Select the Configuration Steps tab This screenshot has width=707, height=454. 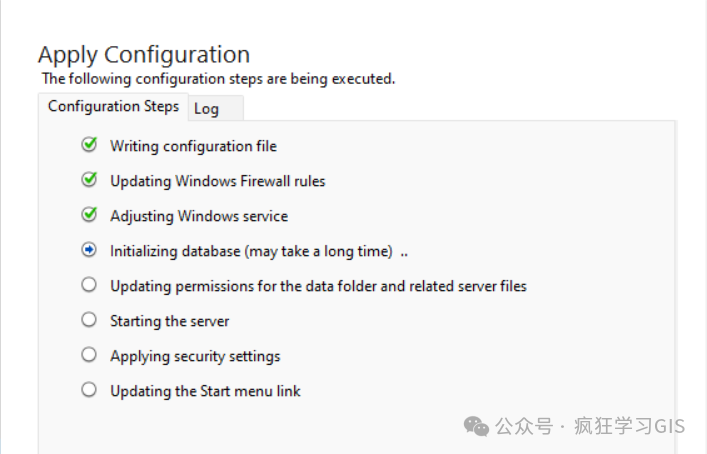[113, 106]
